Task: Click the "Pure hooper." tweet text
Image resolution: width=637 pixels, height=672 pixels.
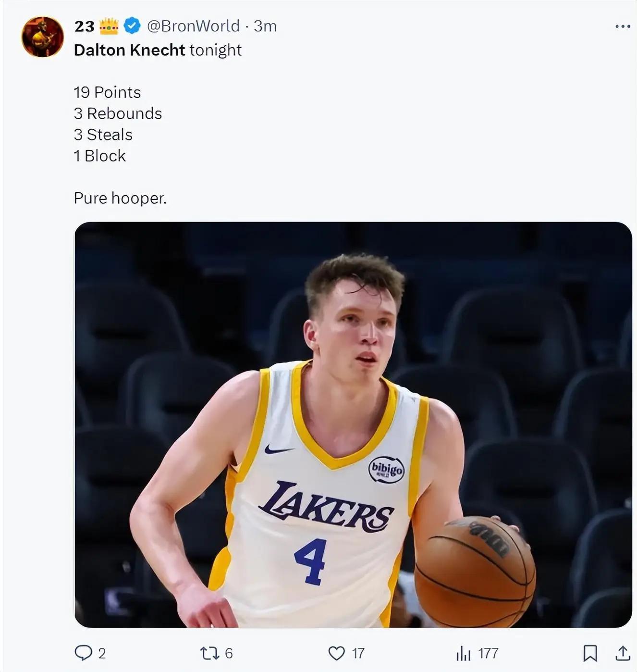Action: pyautogui.click(x=120, y=198)
